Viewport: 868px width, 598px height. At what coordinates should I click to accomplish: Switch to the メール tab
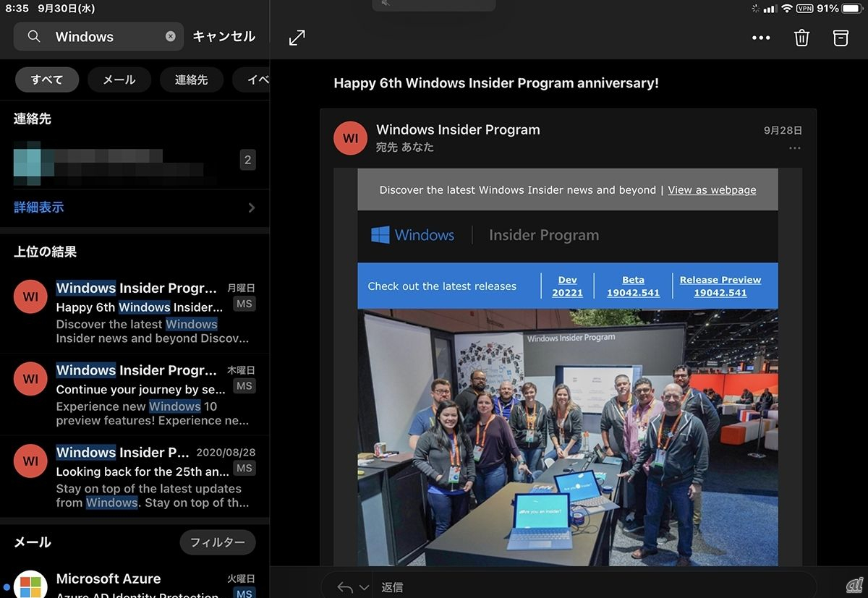(119, 80)
